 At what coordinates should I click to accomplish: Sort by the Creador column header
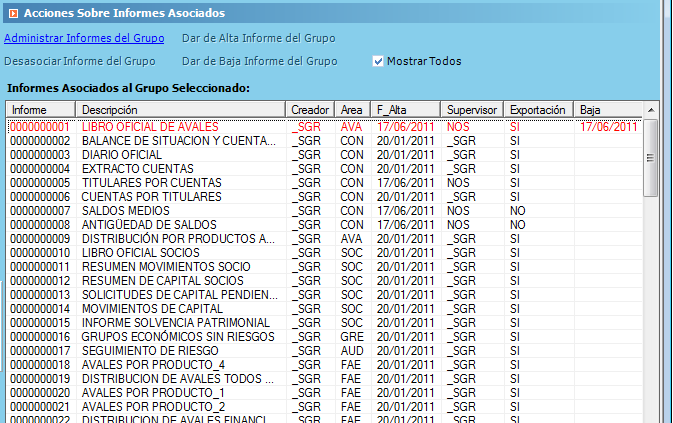[310, 110]
